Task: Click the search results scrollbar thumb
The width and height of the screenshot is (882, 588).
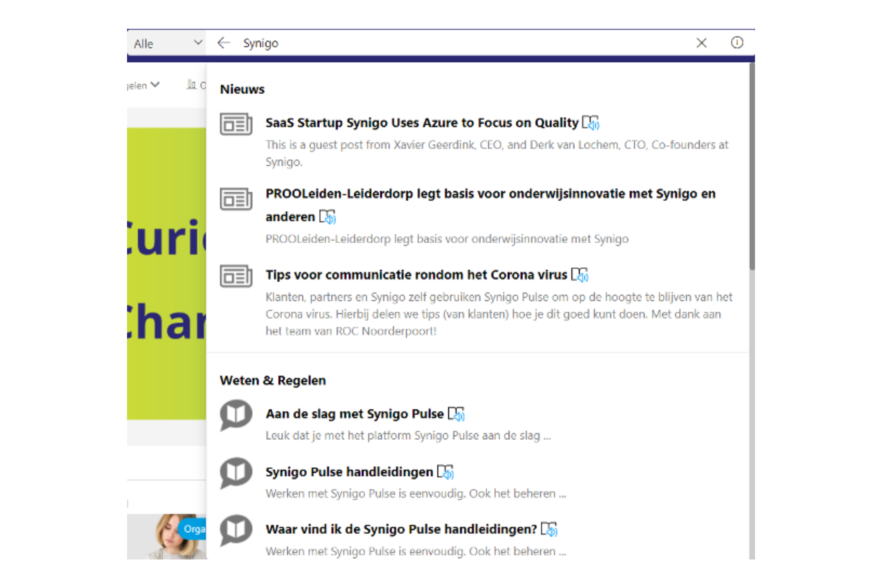Action: pyautogui.click(x=752, y=166)
